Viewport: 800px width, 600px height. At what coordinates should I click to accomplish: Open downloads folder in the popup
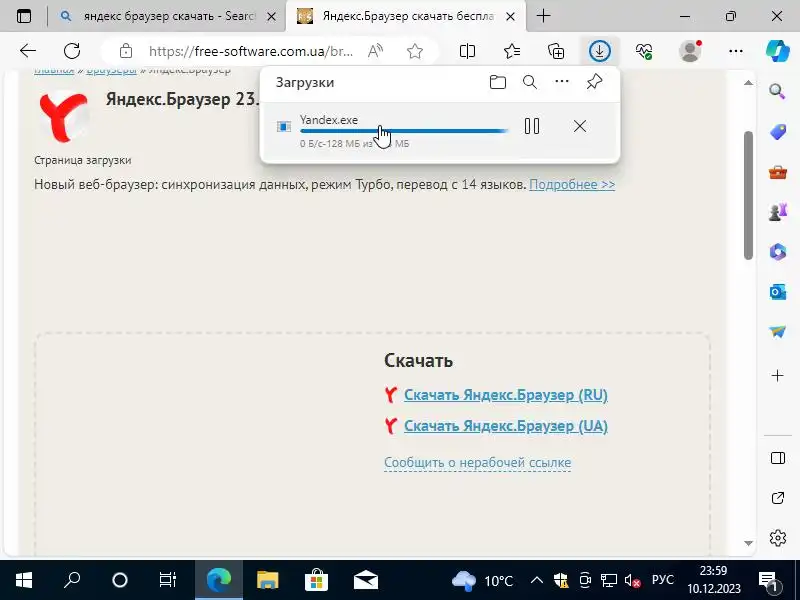point(497,82)
